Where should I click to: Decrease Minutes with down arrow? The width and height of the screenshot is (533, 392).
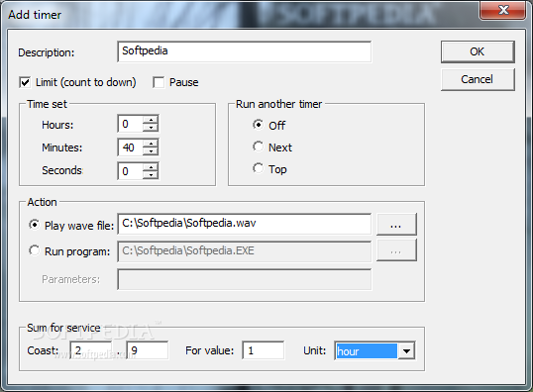(x=151, y=151)
